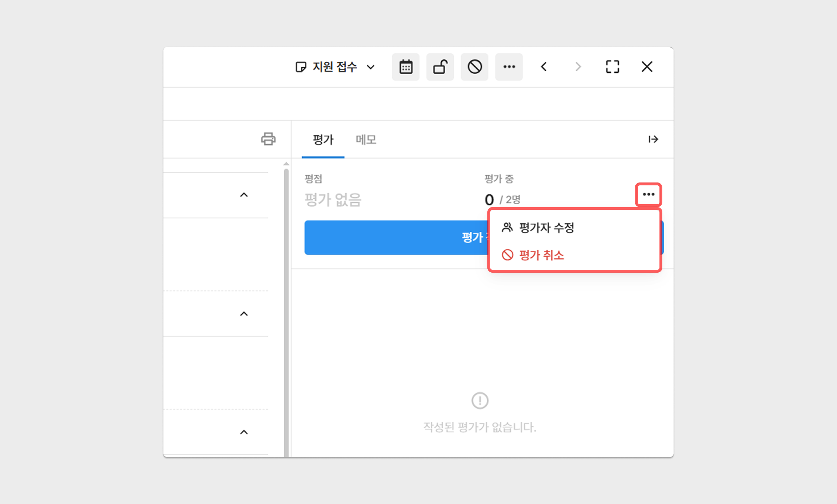Collapse the third section chevron
Viewport: 837px width, 504px height.
(x=244, y=432)
